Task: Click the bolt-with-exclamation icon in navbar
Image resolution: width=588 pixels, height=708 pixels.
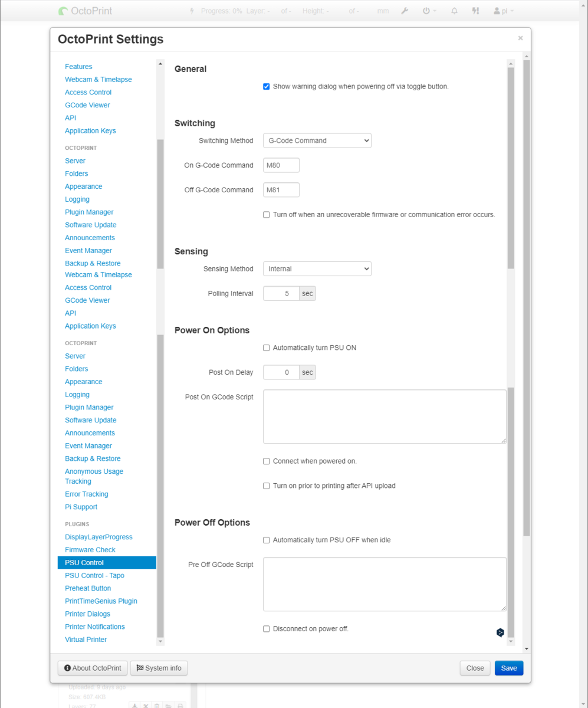Action: tap(475, 11)
